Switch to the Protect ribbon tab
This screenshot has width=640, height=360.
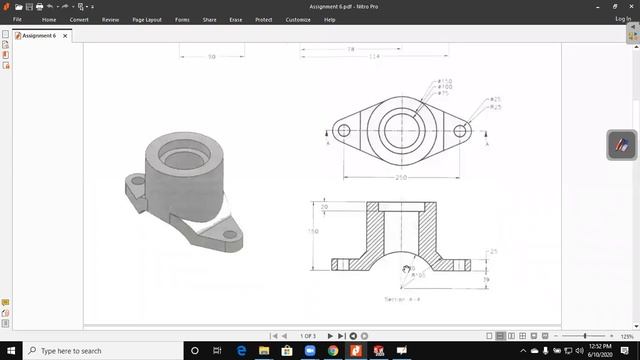coord(263,20)
